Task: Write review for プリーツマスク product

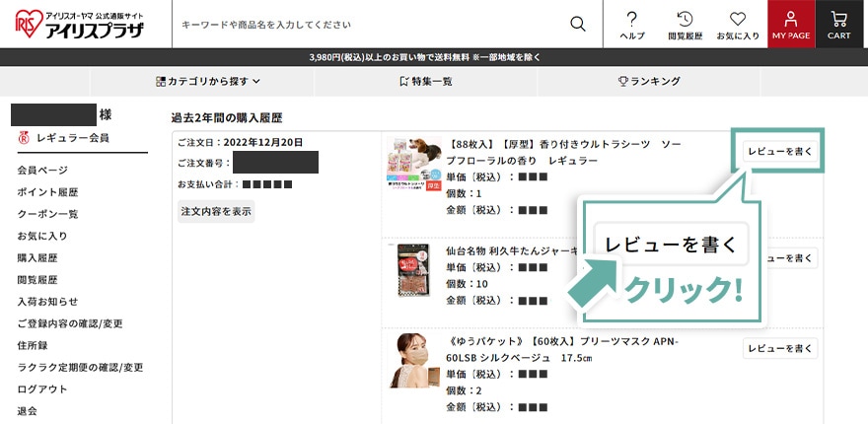Action: (780, 348)
